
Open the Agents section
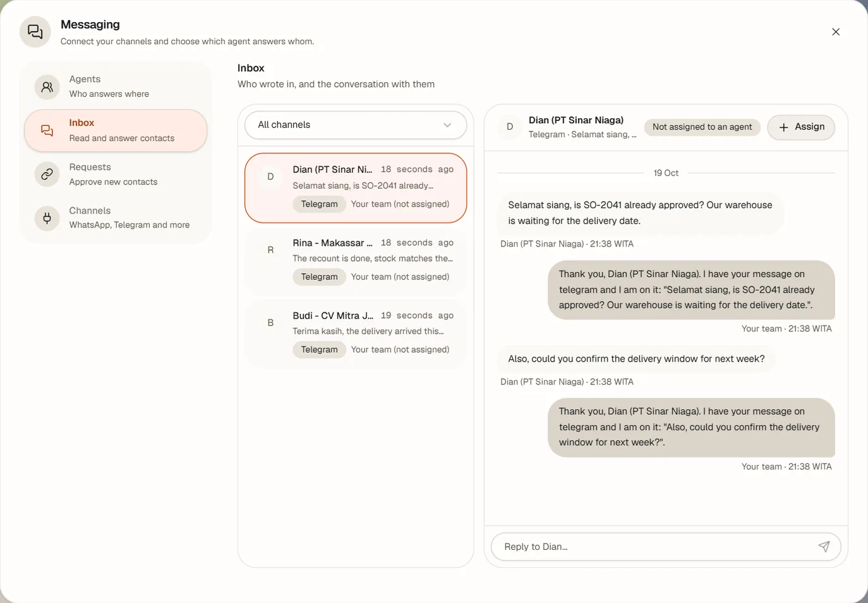[x=116, y=87]
